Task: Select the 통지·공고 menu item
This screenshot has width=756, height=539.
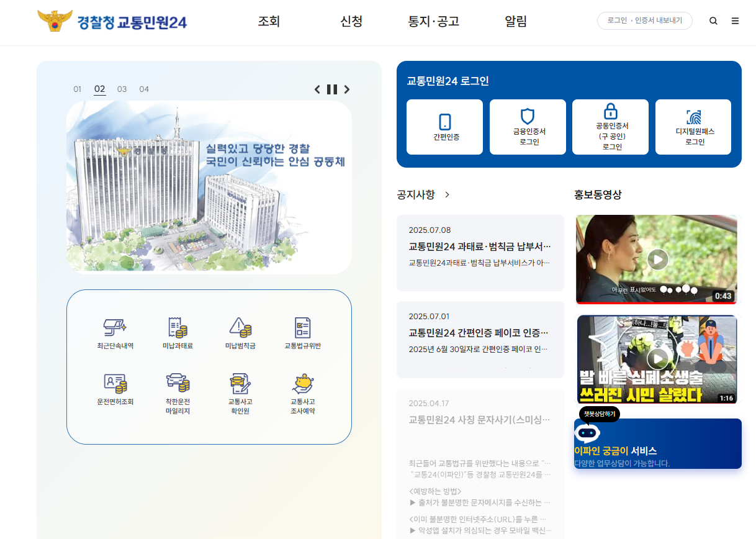Action: pos(433,20)
